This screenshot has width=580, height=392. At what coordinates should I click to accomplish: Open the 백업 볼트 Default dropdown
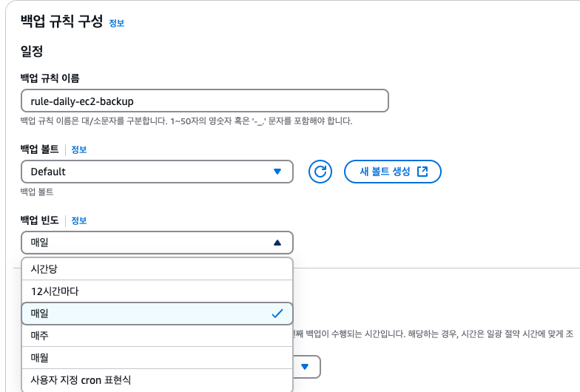tap(157, 172)
